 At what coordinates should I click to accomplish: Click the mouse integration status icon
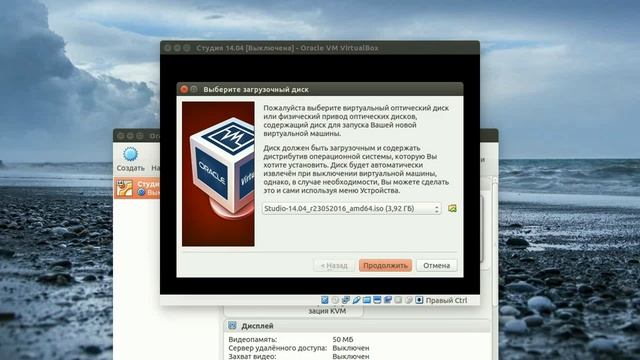[x=409, y=300]
